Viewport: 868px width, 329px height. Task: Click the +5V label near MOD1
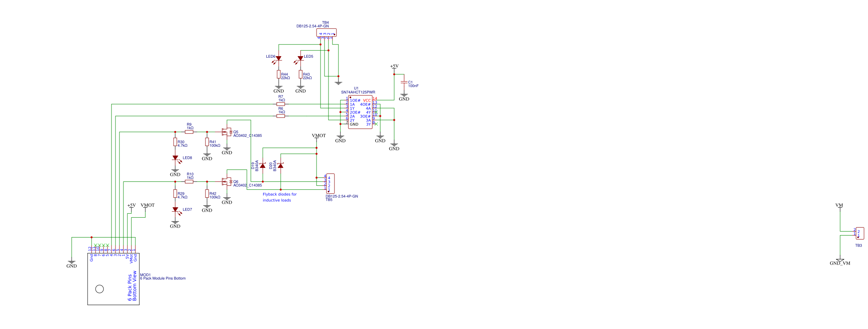pos(131,205)
